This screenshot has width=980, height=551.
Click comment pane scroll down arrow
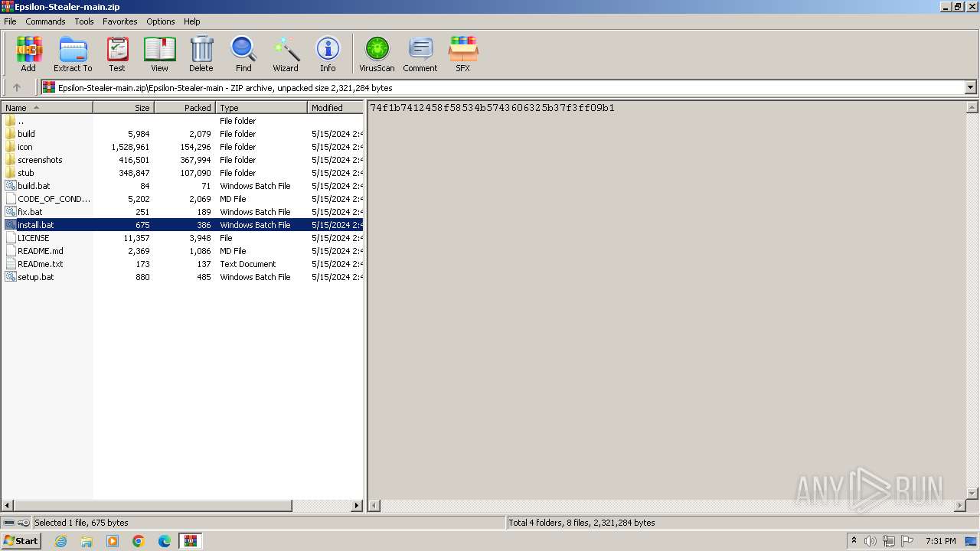[x=972, y=494]
